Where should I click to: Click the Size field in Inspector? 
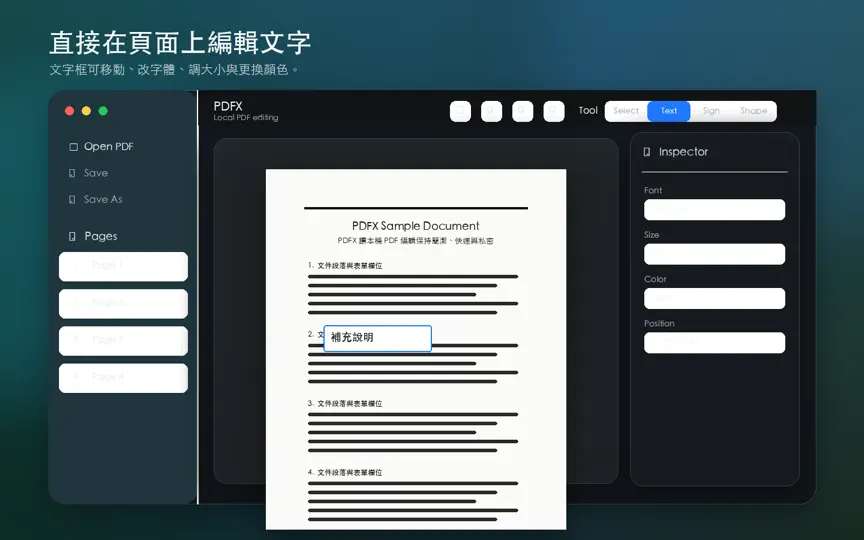[715, 254]
